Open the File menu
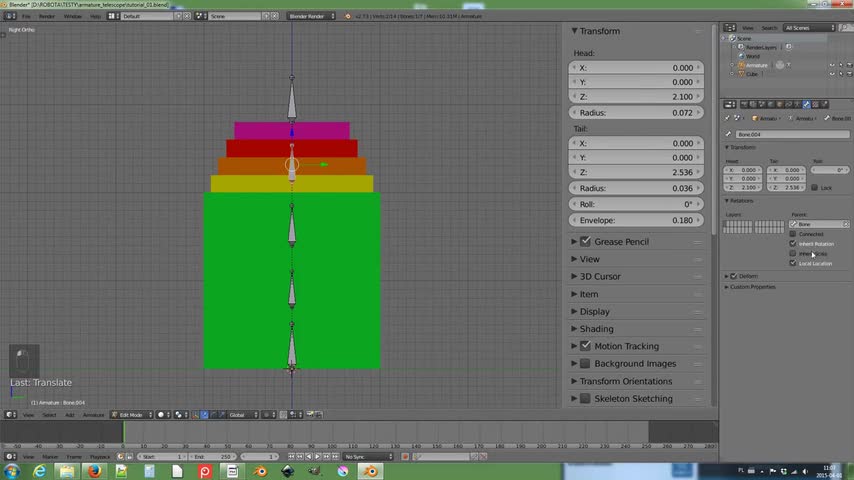Viewport: 854px width, 480px height. 26,16
